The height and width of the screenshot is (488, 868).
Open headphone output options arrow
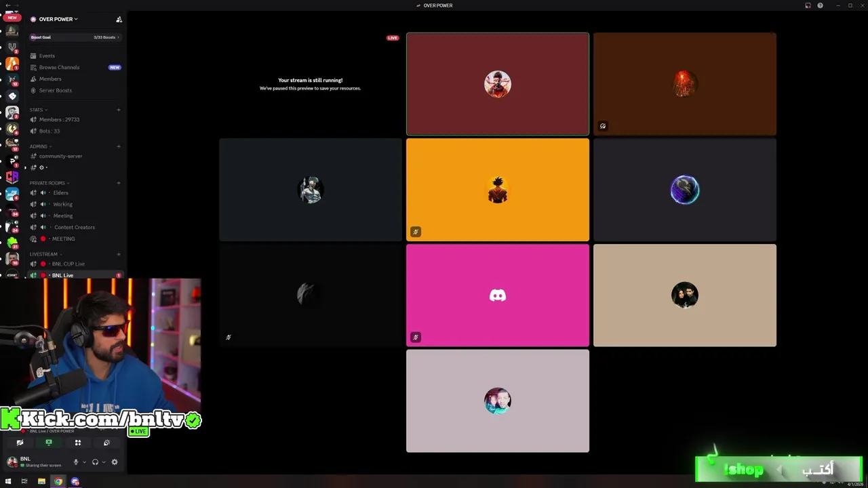[x=103, y=462]
